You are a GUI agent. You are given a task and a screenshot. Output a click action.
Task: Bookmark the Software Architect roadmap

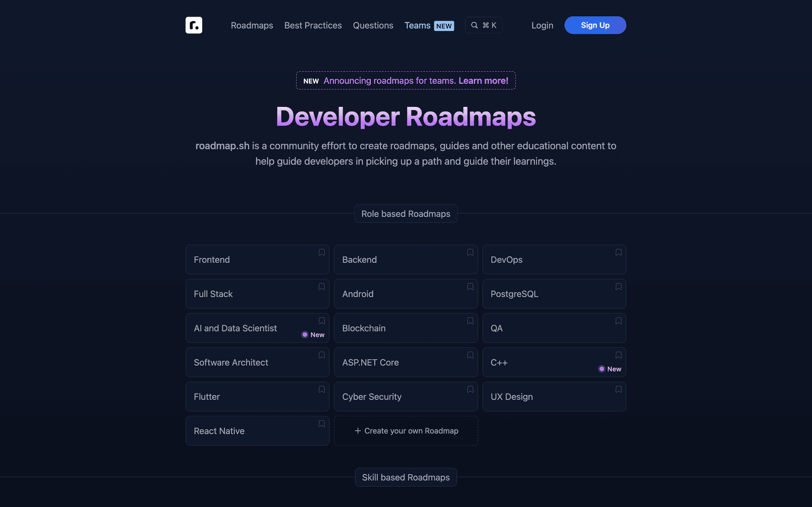(x=322, y=355)
